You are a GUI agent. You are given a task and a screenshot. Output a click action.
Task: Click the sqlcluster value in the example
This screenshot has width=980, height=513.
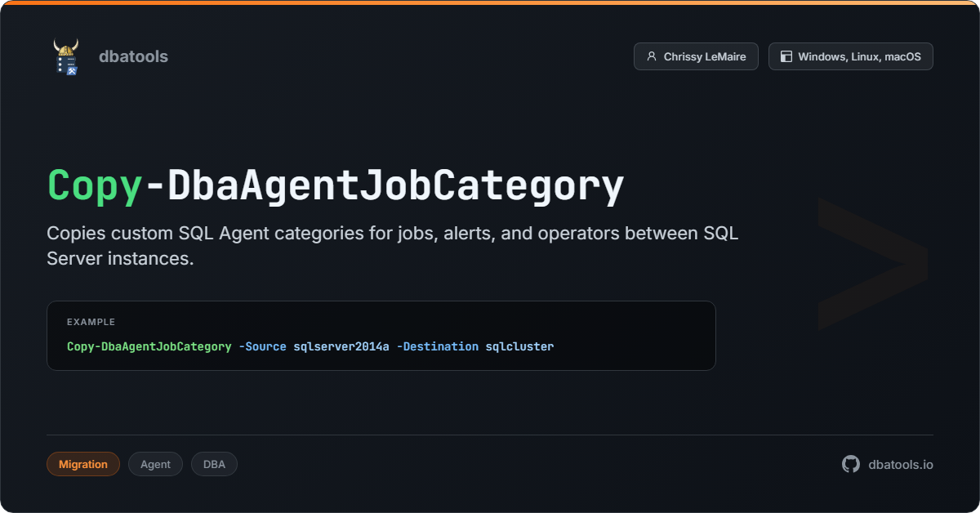pyautogui.click(x=519, y=346)
